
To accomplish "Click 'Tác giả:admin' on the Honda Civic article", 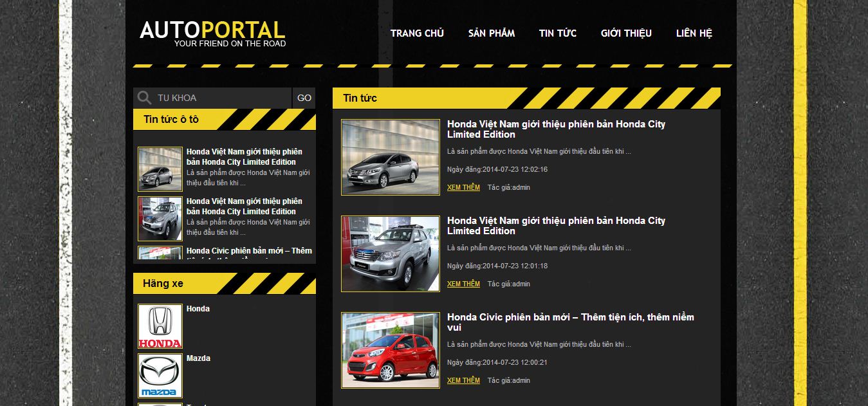I will (x=509, y=381).
